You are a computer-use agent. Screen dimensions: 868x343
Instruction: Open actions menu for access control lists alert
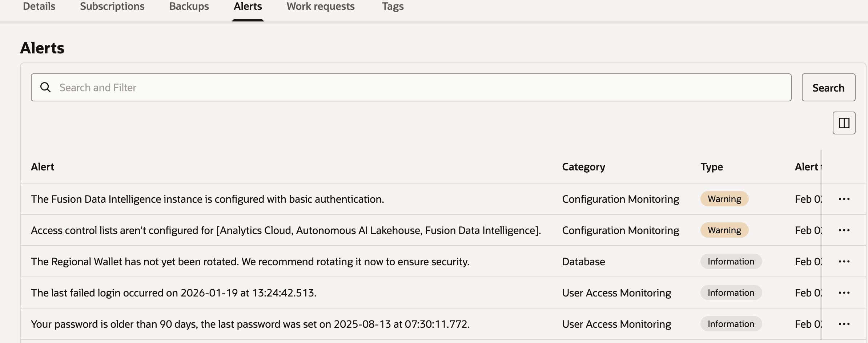tap(845, 230)
